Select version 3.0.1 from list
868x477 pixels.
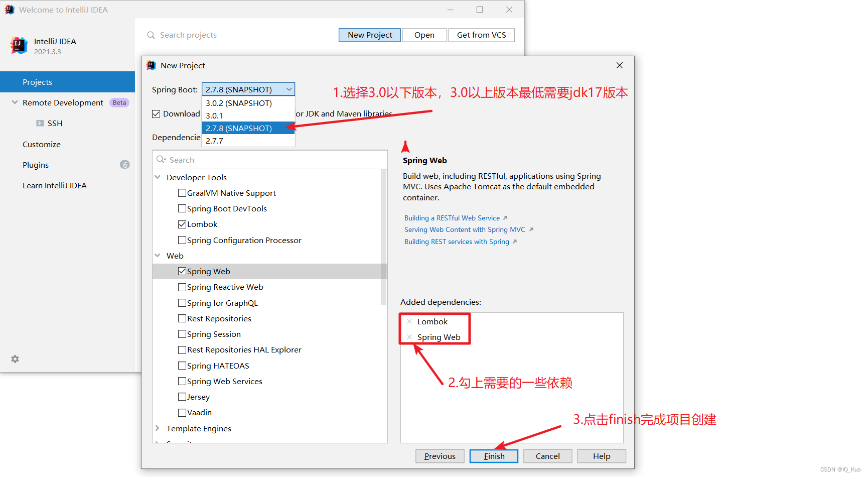(x=248, y=115)
